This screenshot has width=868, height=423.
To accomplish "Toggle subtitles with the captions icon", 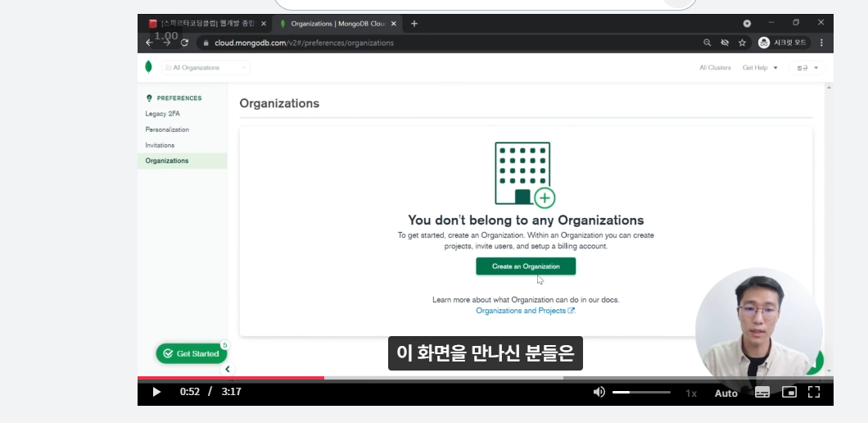I will [762, 392].
